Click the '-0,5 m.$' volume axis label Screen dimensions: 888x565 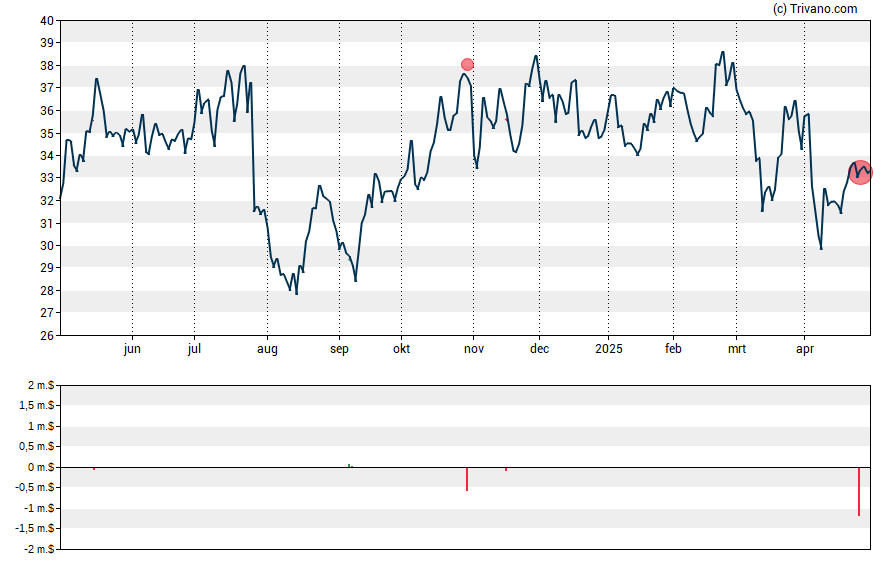click(x=36, y=487)
